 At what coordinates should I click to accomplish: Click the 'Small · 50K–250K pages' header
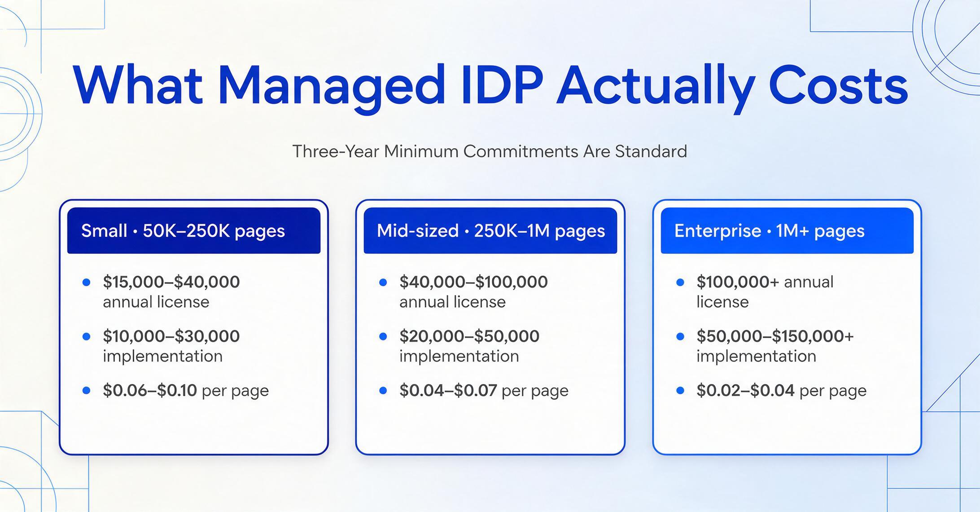coord(194,231)
